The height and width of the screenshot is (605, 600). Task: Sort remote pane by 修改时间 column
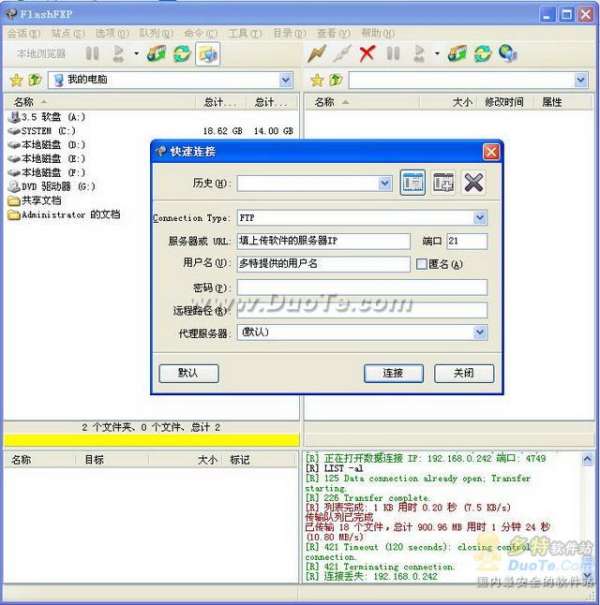coord(504,102)
